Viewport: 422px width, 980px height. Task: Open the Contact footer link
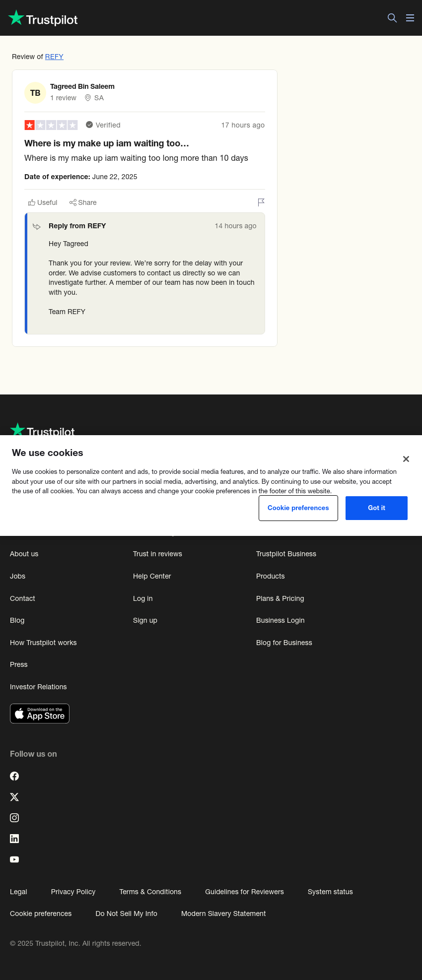tap(22, 598)
